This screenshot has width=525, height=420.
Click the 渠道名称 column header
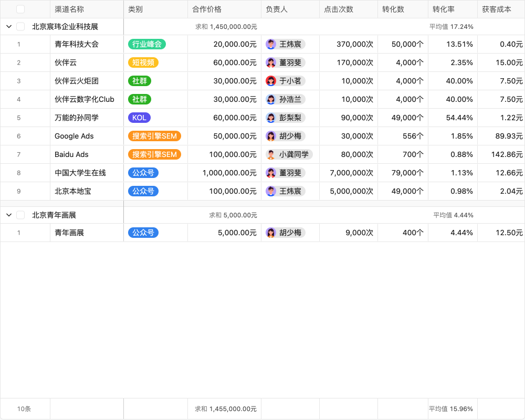pyautogui.click(x=70, y=9)
